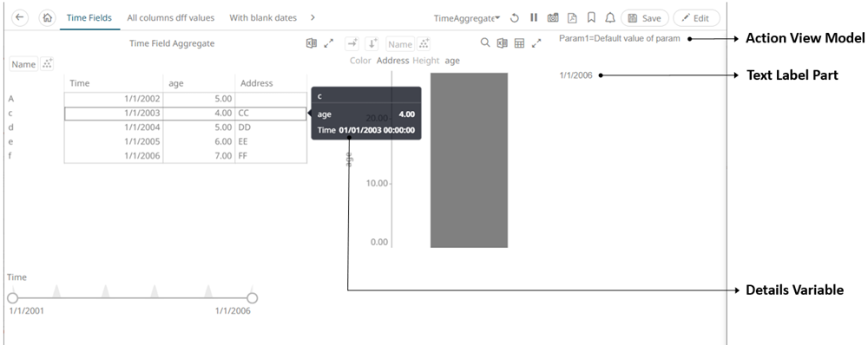Open the With blank dates tab

coord(263,17)
